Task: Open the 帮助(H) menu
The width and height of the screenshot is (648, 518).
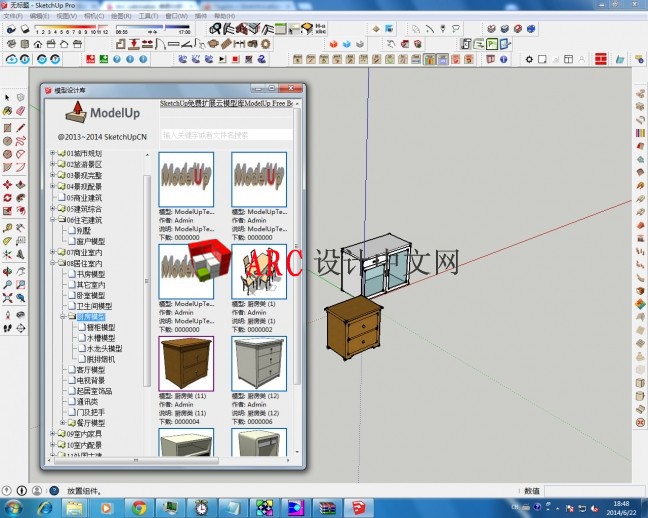Action: point(224,16)
